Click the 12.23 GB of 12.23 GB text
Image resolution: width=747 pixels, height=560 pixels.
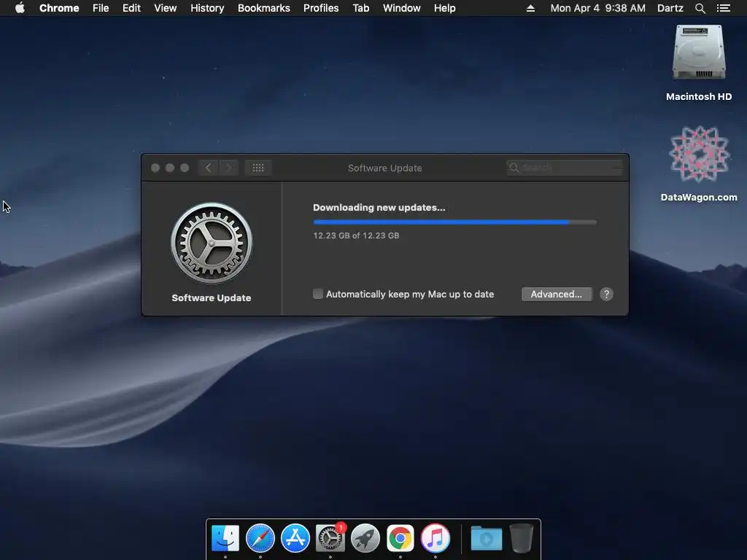(x=356, y=236)
